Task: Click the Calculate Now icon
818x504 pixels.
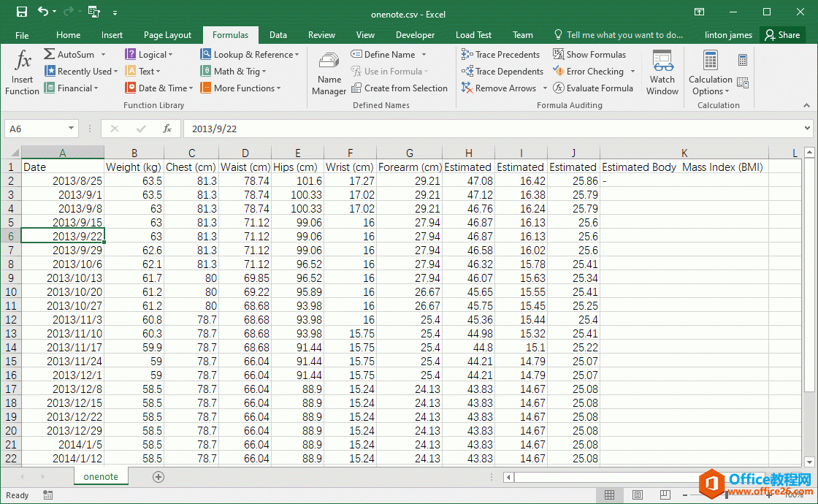Action: (x=743, y=60)
